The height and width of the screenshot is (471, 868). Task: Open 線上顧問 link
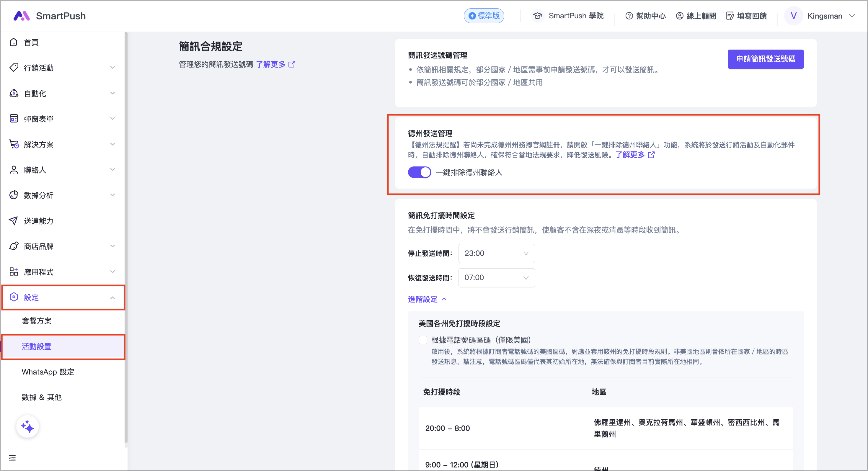[696, 16]
